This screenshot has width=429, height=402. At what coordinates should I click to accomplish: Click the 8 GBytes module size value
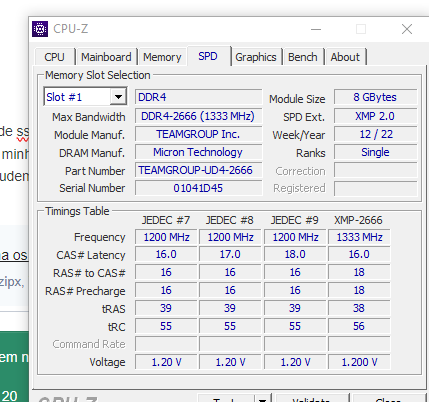tap(375, 97)
